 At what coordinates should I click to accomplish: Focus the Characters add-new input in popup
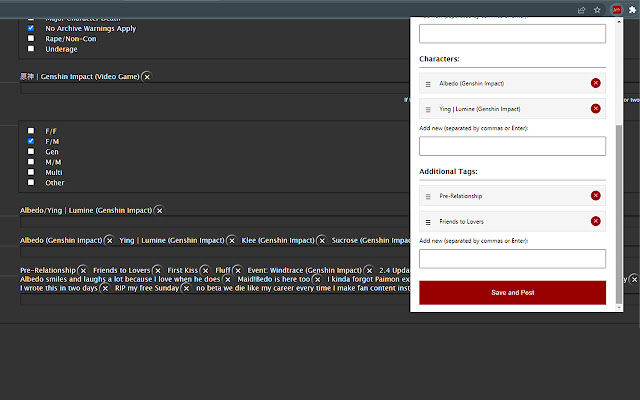(512, 146)
